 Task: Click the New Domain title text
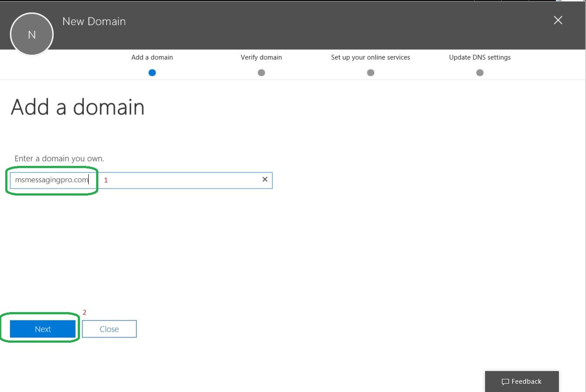tap(94, 21)
